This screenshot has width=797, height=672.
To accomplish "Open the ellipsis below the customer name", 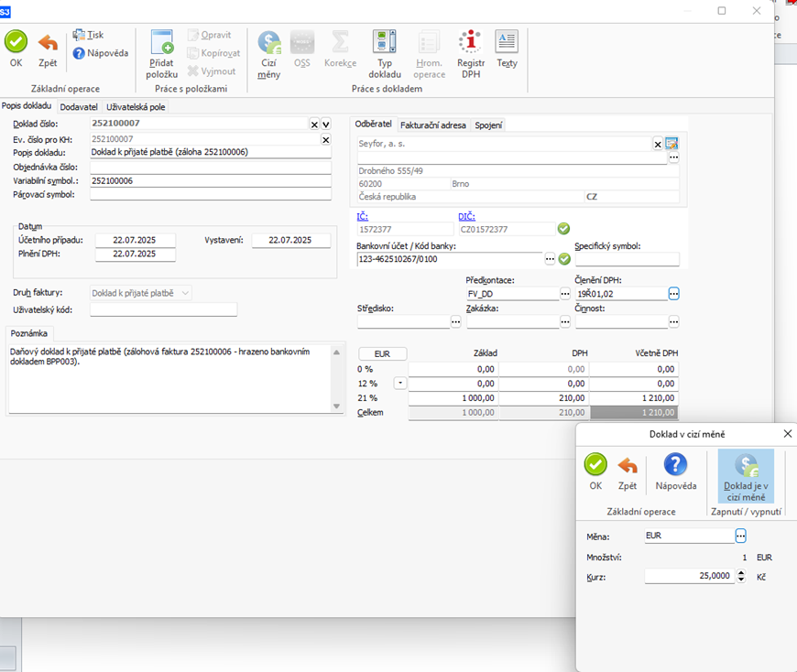I will click(x=673, y=157).
